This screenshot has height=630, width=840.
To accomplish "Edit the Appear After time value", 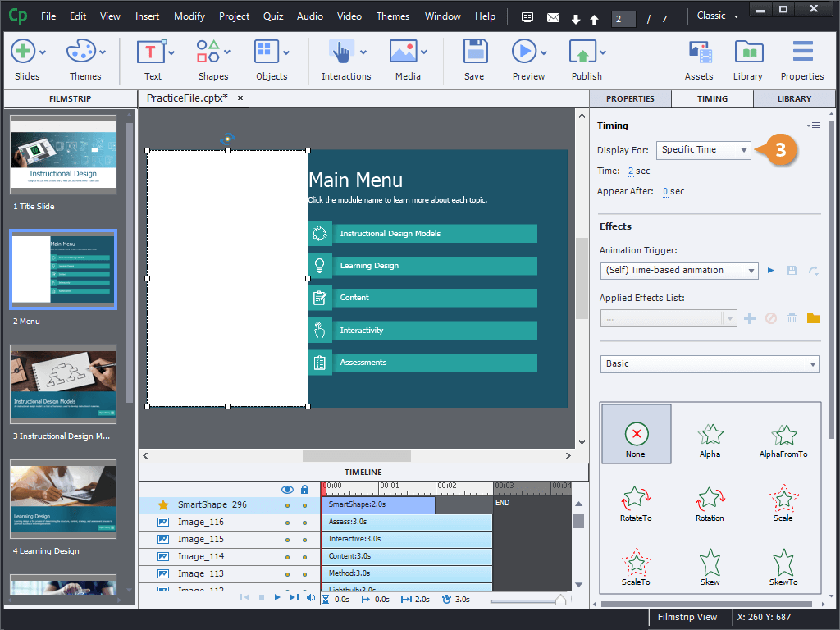I will click(x=665, y=191).
